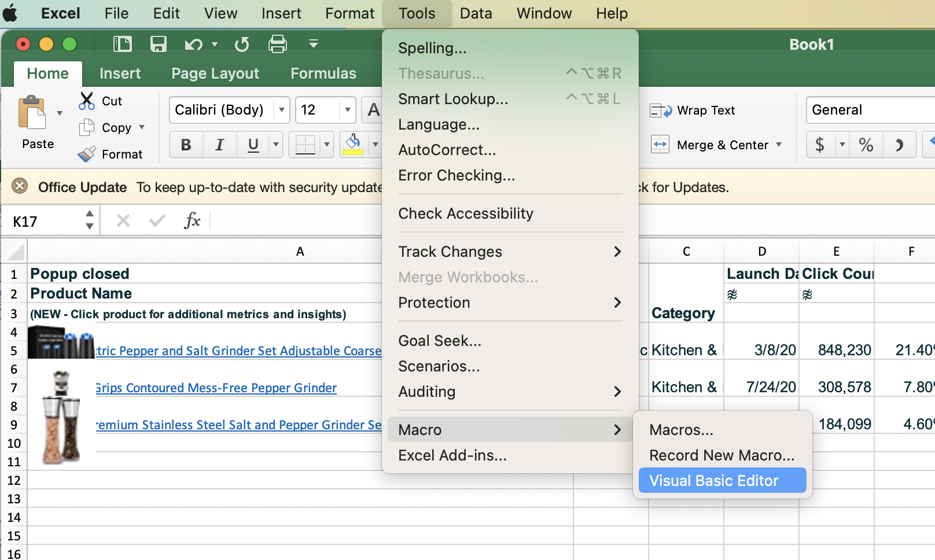Activate the Format painter brush
935x560 pixels.
(87, 154)
